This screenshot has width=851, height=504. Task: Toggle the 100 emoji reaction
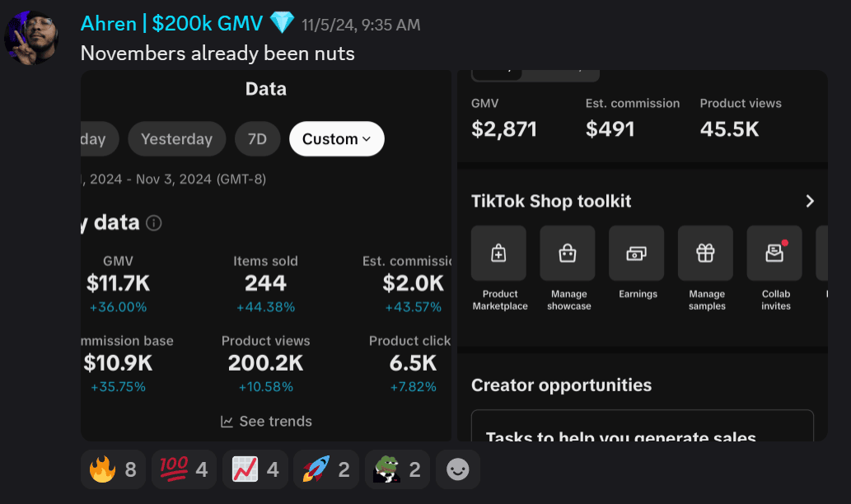(184, 469)
